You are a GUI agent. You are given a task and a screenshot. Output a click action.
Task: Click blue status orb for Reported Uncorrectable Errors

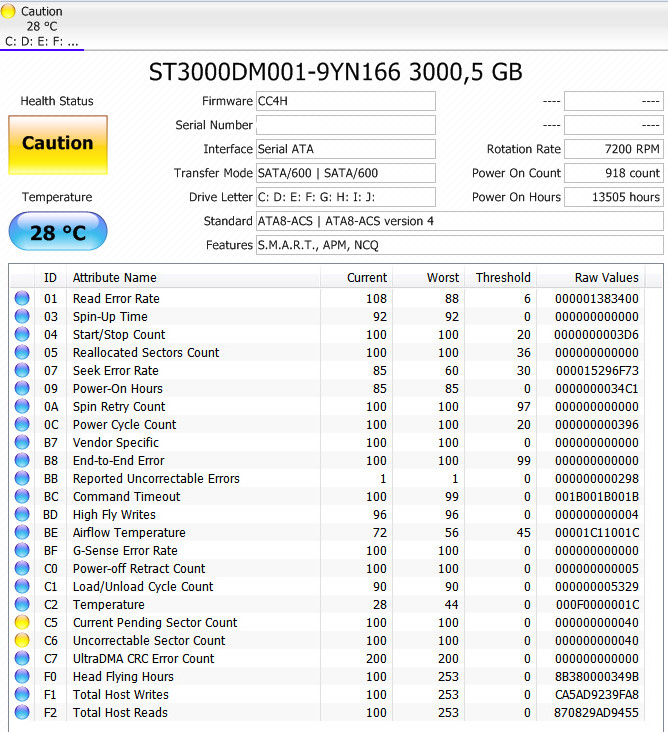[22, 478]
